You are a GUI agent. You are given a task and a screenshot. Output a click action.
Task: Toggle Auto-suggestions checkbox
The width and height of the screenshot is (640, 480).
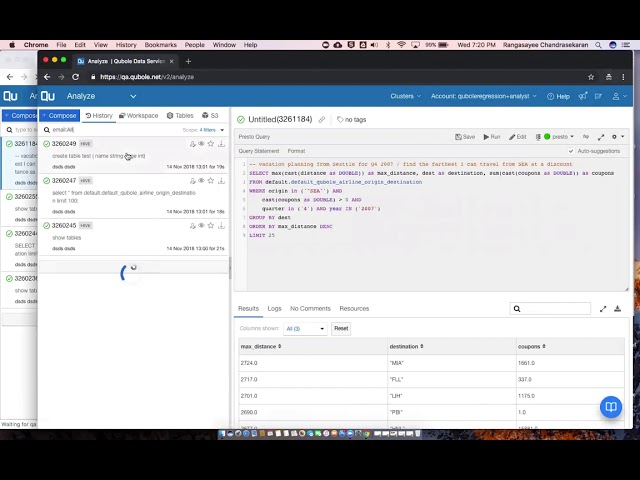pos(571,151)
